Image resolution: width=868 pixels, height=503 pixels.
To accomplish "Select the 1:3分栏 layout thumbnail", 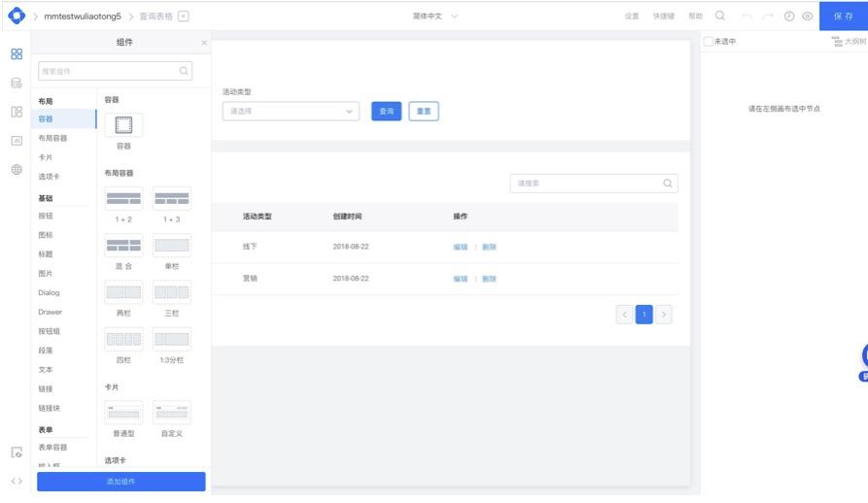I will (172, 339).
